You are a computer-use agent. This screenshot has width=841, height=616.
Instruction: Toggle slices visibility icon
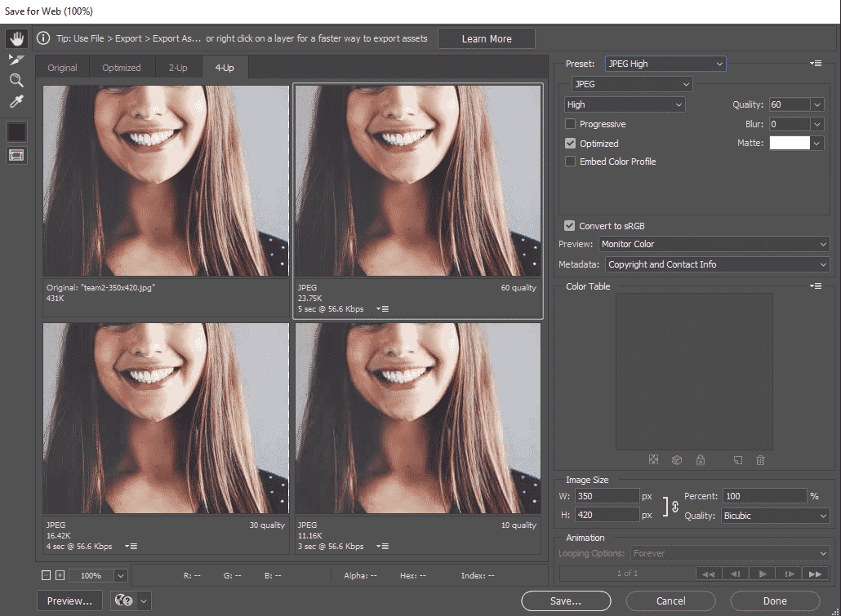click(16, 156)
